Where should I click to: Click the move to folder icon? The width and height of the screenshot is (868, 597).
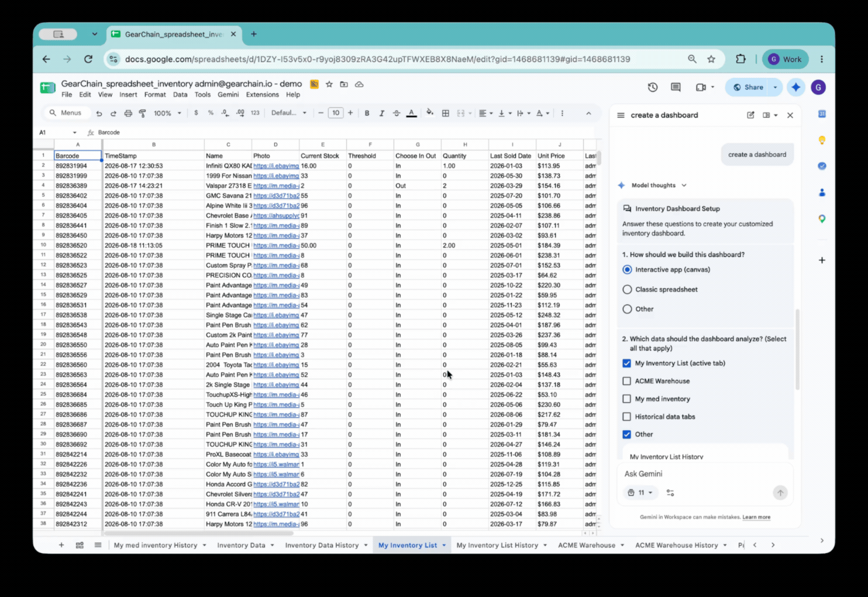click(344, 84)
